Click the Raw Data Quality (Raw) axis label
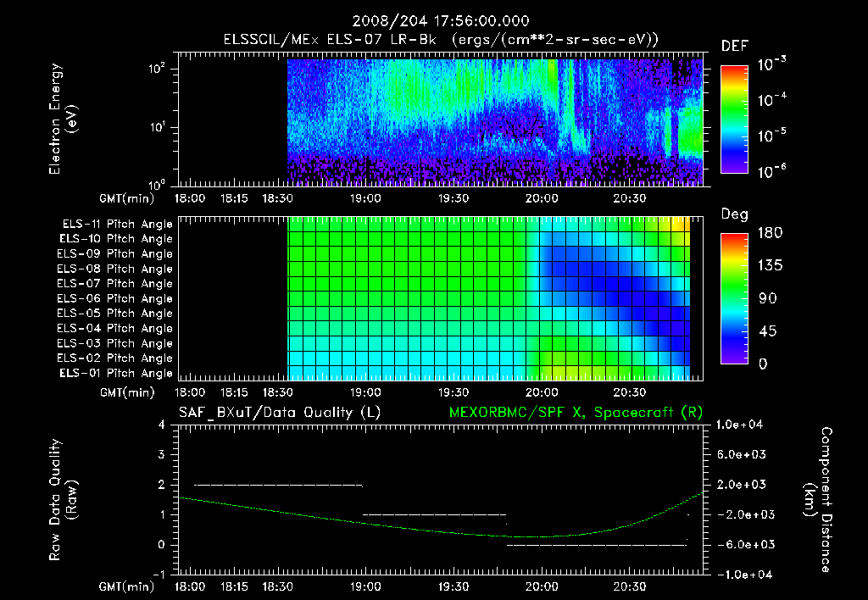The width and height of the screenshot is (868, 600). pyautogui.click(x=63, y=499)
